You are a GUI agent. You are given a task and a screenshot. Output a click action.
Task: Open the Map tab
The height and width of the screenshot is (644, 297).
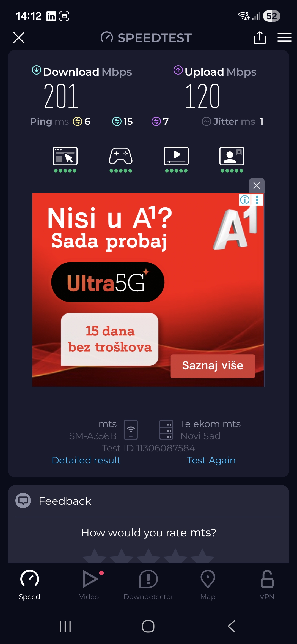tap(208, 585)
